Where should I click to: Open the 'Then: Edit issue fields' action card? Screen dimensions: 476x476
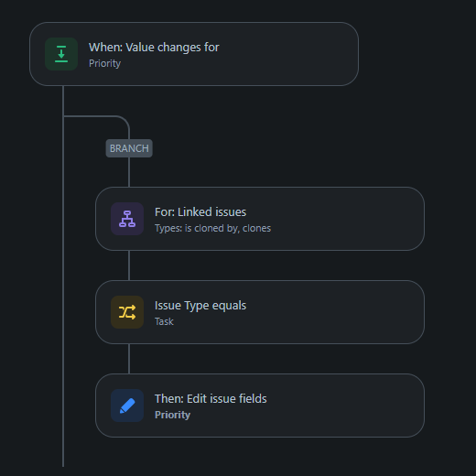pyautogui.click(x=260, y=406)
